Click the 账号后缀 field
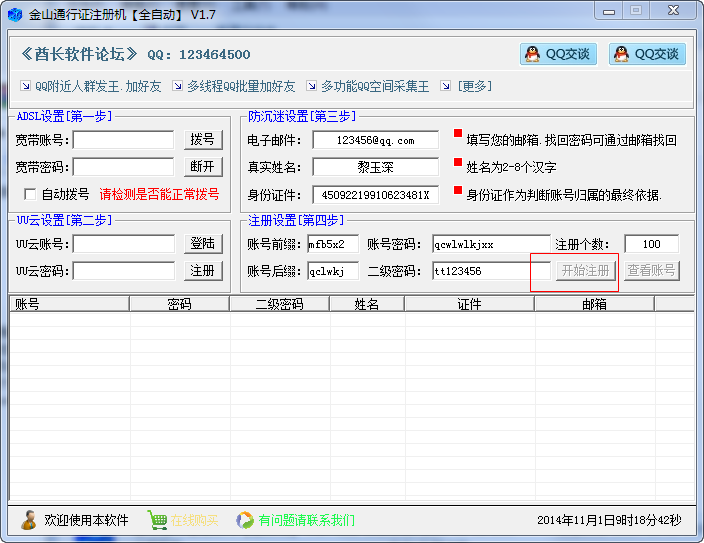 pos(333,271)
